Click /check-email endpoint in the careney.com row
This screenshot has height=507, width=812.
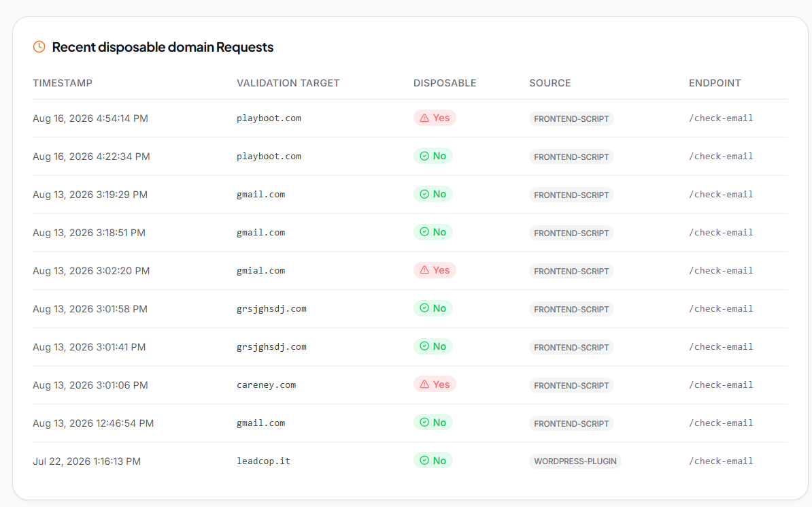pos(721,385)
